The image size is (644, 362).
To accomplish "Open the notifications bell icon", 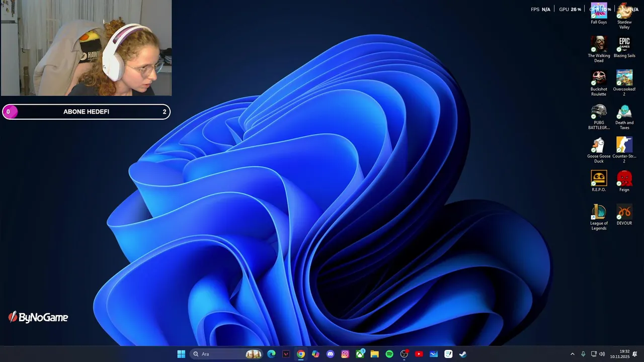I will (x=635, y=354).
